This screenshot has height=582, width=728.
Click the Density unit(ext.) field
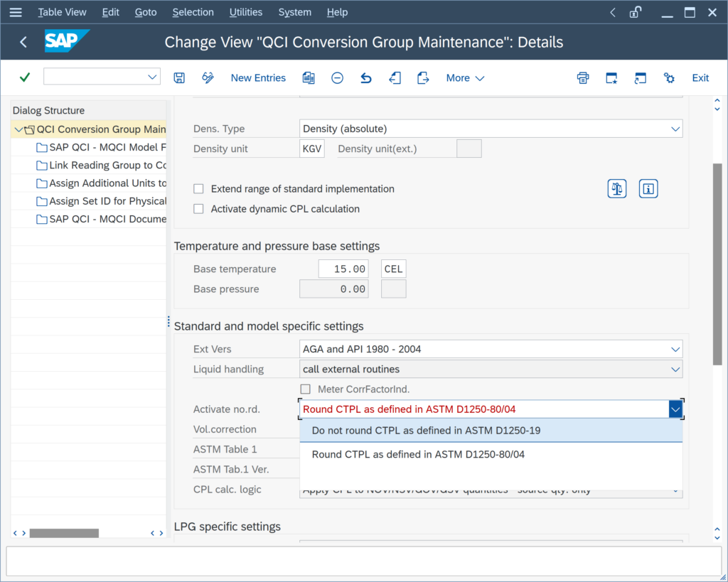[469, 149]
